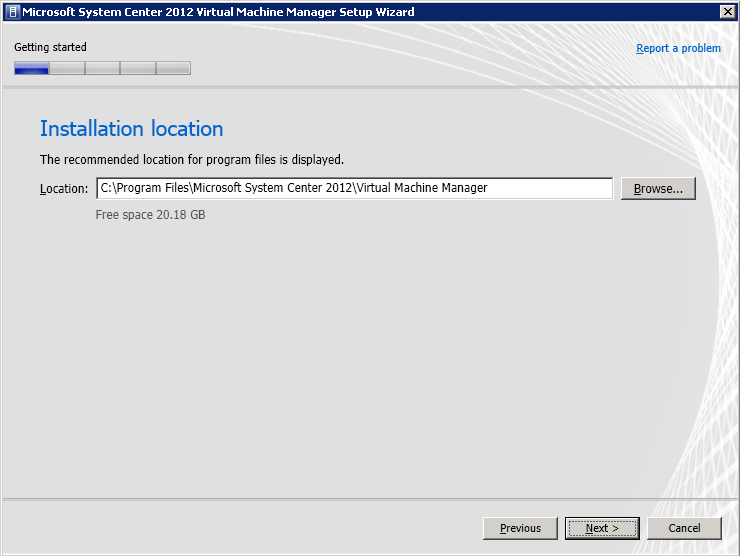
Task: Click the Location label beside the field
Action: 64,189
